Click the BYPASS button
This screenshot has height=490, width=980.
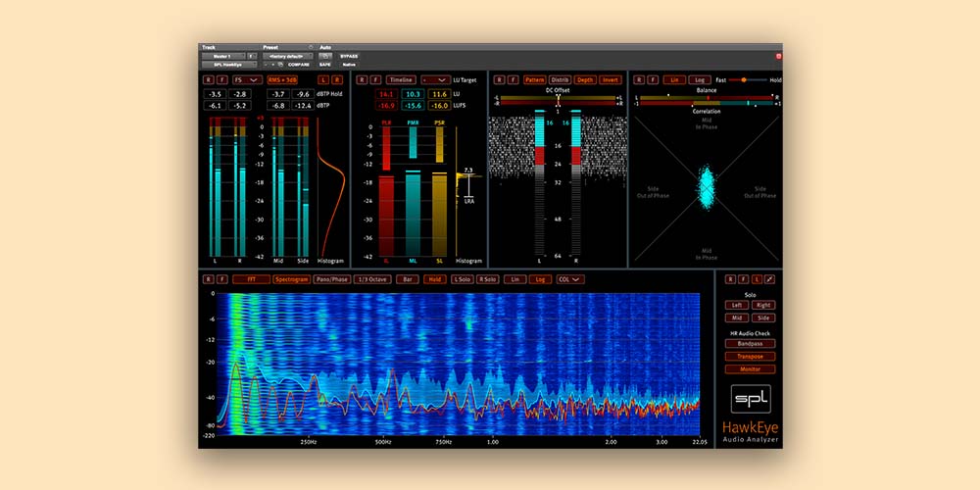tap(350, 56)
